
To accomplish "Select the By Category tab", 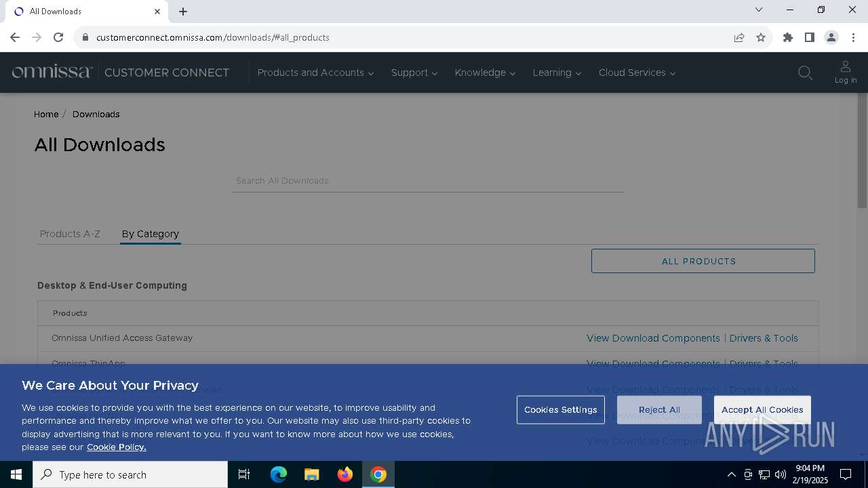I will coord(151,234).
